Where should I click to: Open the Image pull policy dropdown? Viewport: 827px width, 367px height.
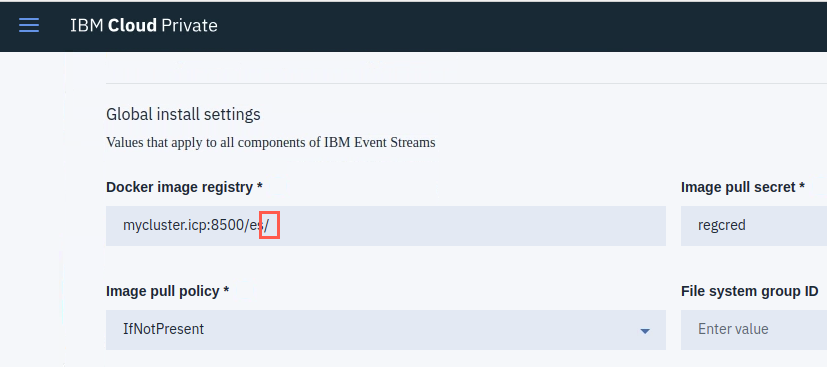click(x=386, y=330)
